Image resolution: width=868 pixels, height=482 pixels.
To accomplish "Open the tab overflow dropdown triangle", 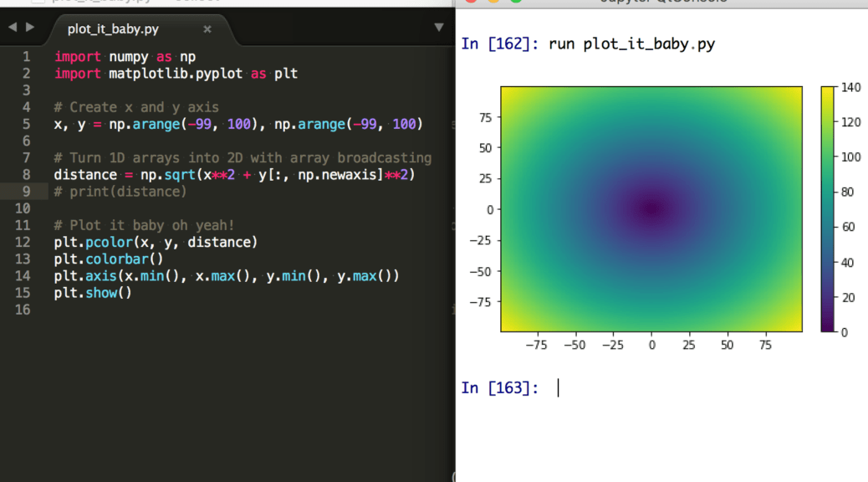I will pos(439,28).
